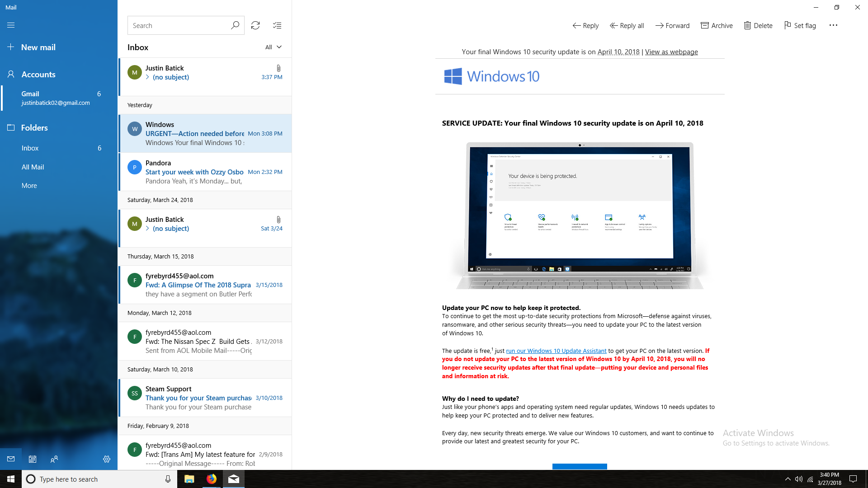Click the April 10, 2018 date link
Screen dimensions: 868x488
point(618,52)
